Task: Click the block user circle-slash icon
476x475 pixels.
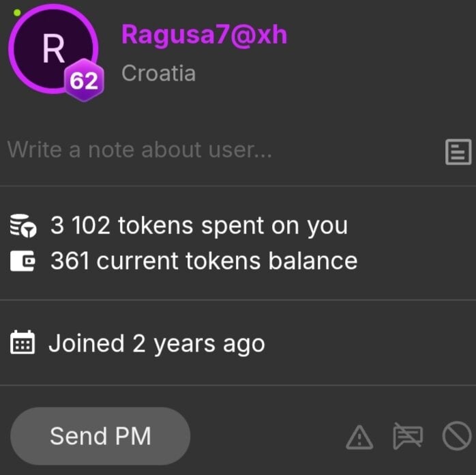Action: (456, 436)
